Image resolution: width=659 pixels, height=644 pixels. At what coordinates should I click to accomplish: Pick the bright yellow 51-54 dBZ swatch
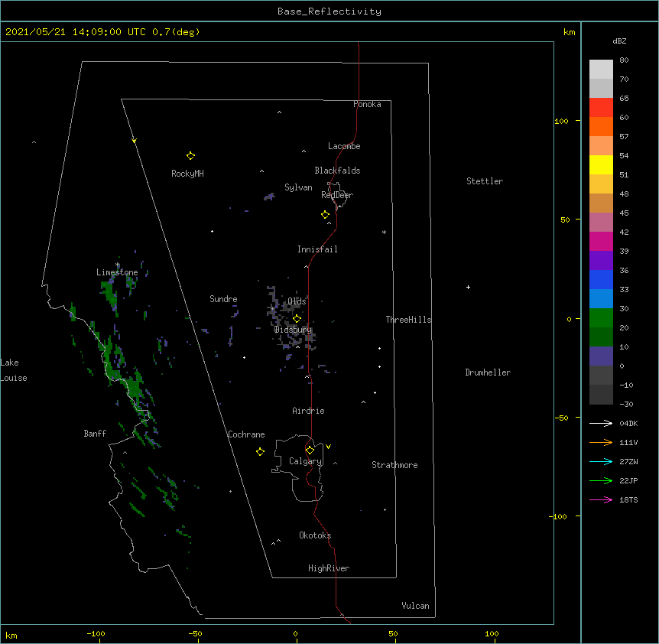(x=601, y=164)
